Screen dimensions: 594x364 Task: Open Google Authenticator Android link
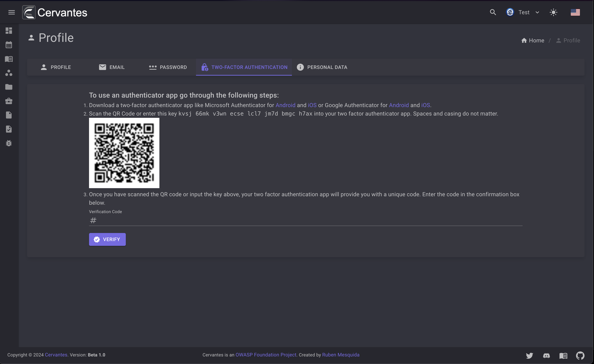[399, 105]
